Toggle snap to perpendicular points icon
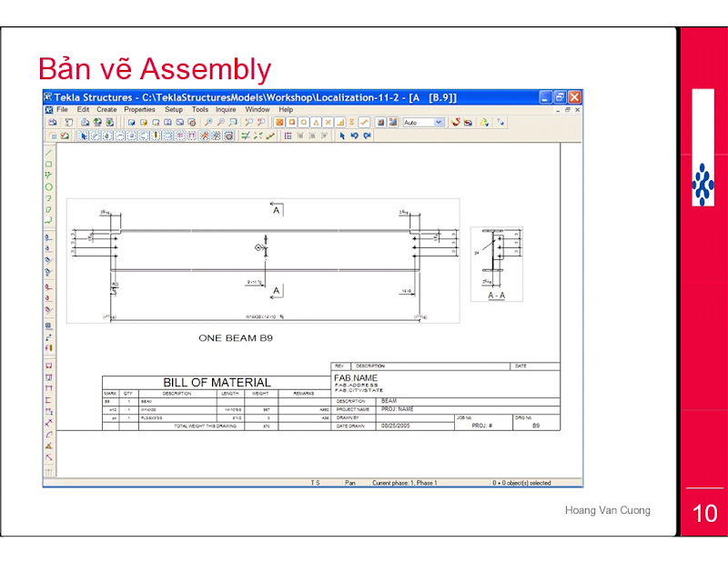Screen dimensions: 728x562 click(339, 123)
